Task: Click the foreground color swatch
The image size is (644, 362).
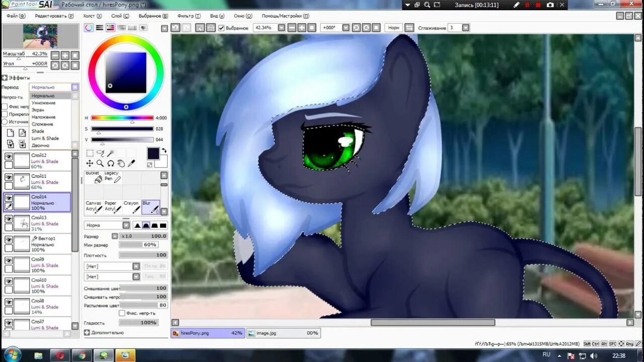Action: pos(153,153)
